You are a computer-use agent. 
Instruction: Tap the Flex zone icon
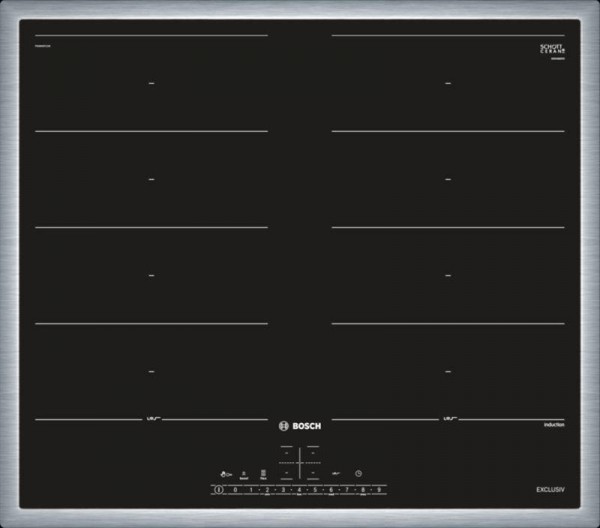tap(263, 475)
